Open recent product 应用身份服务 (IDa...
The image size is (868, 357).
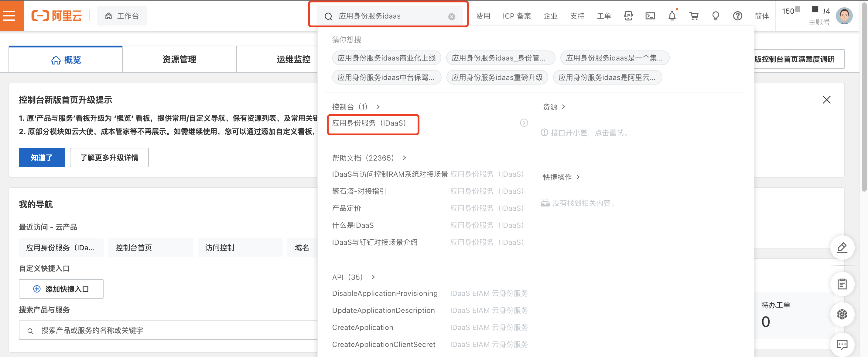61,248
